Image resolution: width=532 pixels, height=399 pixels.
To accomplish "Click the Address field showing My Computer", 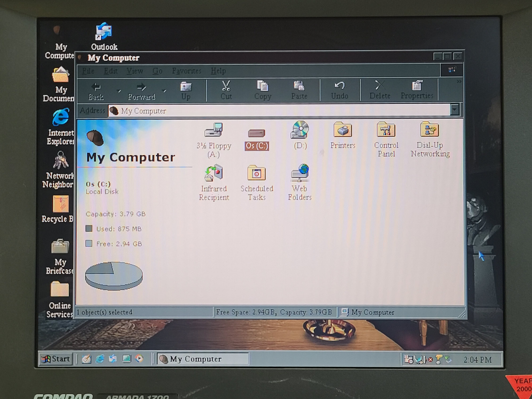I will [279, 110].
